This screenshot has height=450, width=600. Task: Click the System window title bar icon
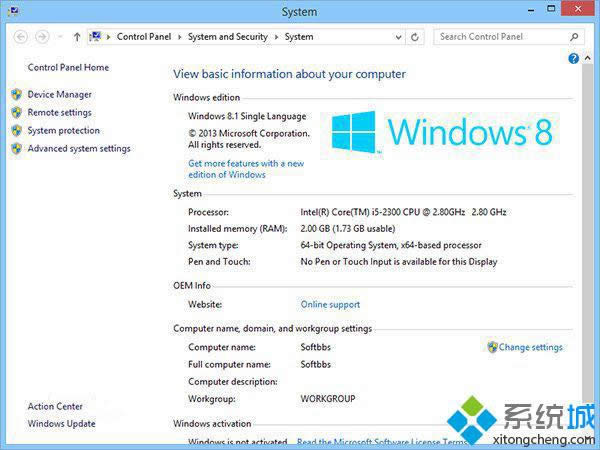coord(13,11)
